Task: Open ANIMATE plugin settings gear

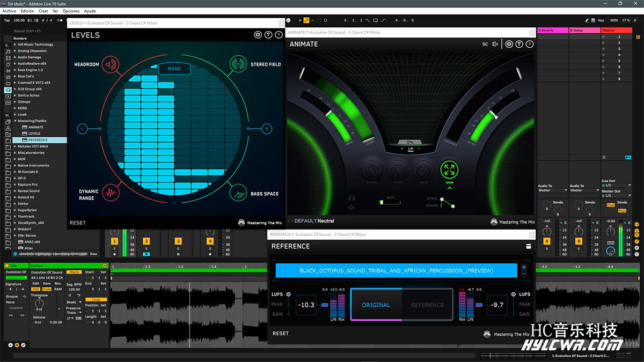Action: coord(509,44)
